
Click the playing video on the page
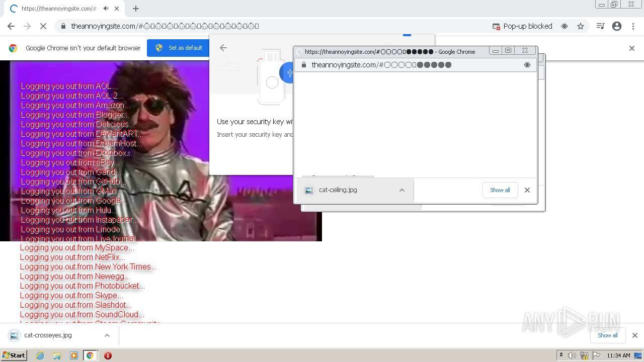[161, 151]
